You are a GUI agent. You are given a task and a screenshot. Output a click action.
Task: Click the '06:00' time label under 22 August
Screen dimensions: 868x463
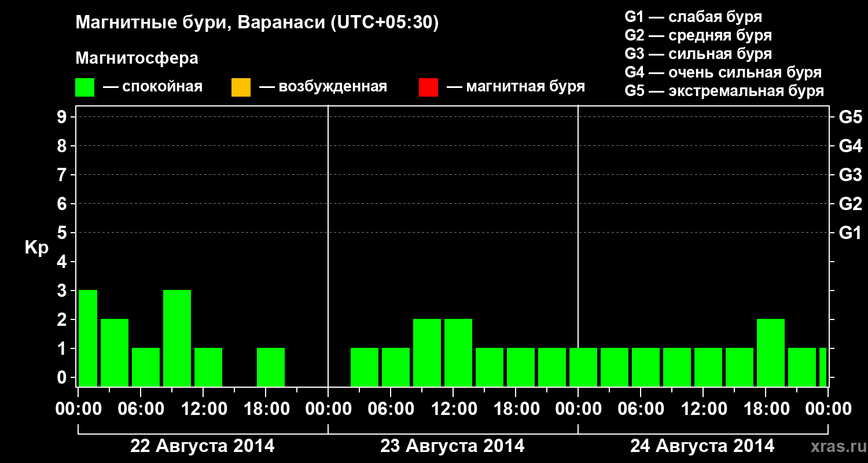(141, 409)
